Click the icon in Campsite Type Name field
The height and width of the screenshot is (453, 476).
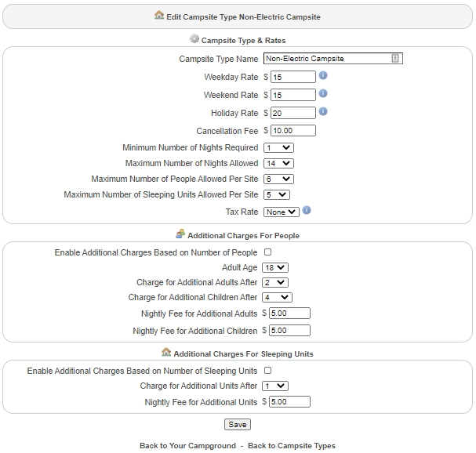click(395, 59)
